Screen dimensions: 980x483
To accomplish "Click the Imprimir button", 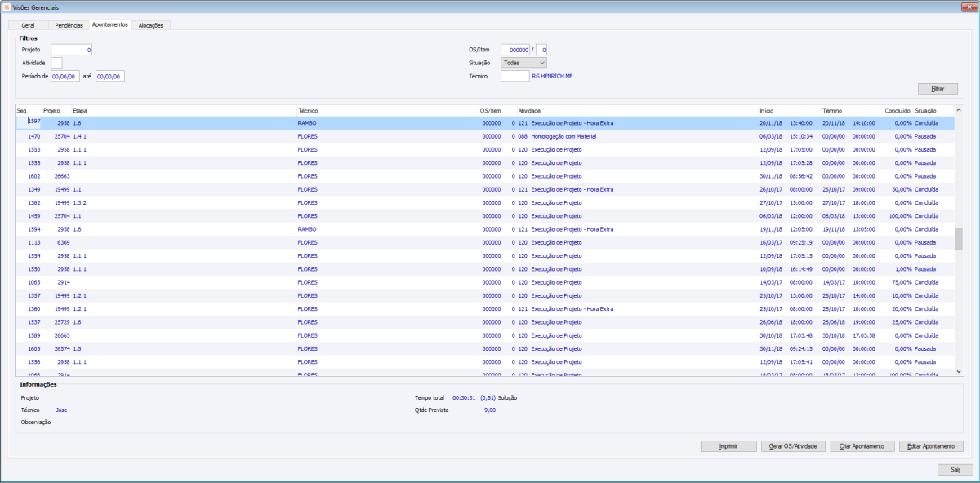I will click(x=728, y=446).
